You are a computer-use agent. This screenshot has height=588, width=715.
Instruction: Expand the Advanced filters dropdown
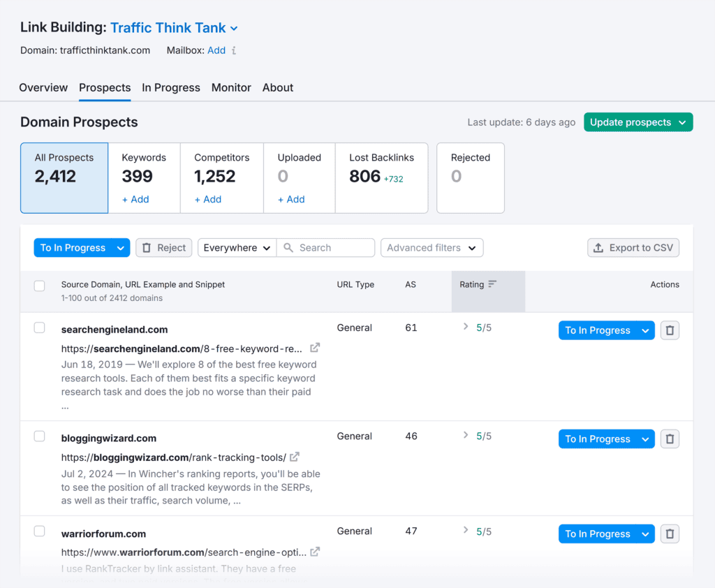click(x=432, y=248)
